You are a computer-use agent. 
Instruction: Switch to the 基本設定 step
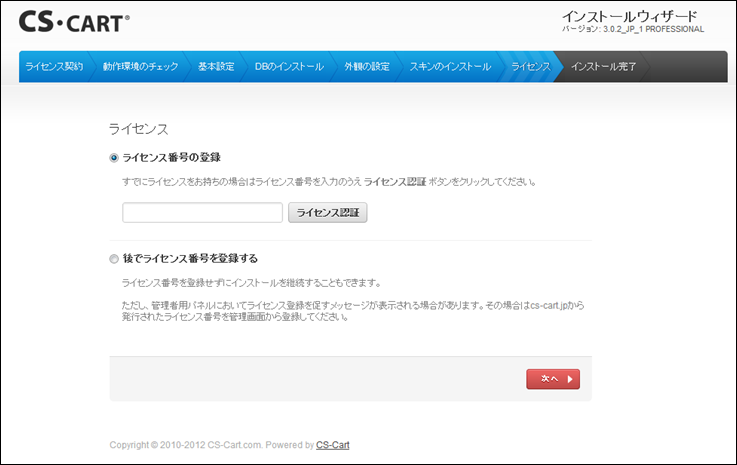click(216, 67)
